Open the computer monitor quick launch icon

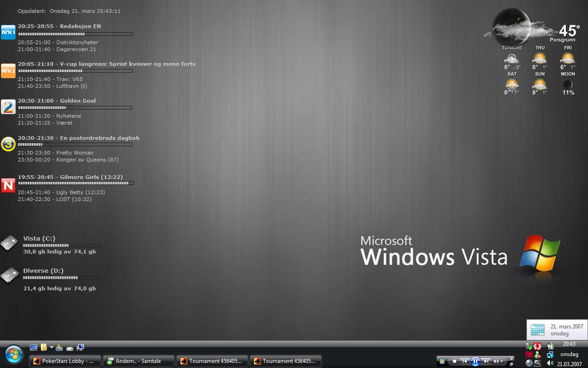tap(80, 347)
